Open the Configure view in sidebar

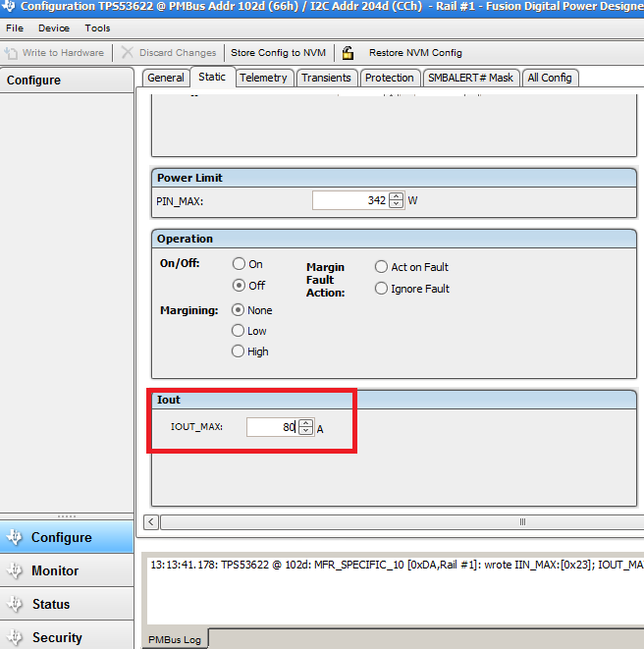pos(67,537)
